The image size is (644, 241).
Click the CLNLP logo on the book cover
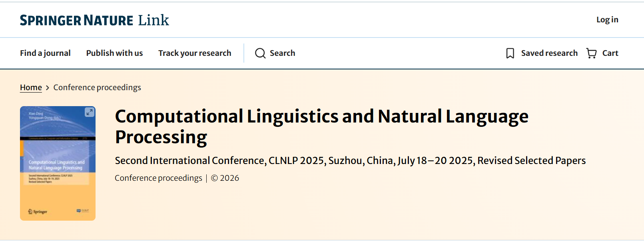click(x=83, y=211)
